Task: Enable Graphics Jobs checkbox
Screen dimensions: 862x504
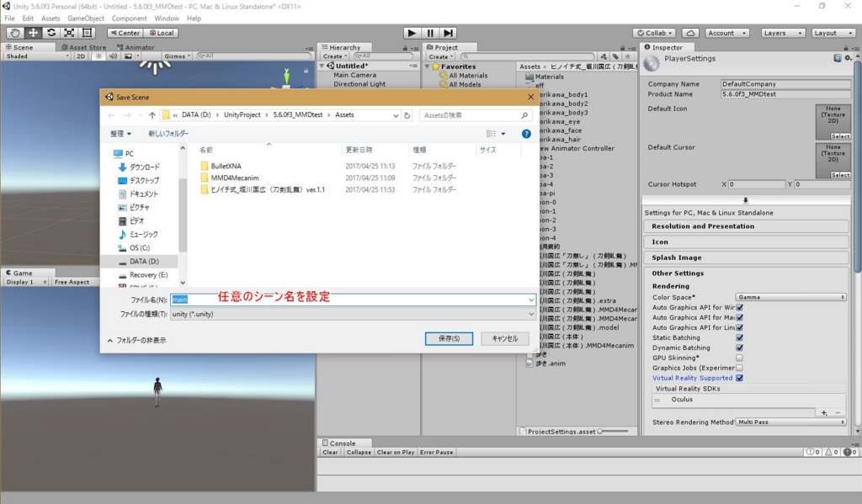Action: (739, 368)
